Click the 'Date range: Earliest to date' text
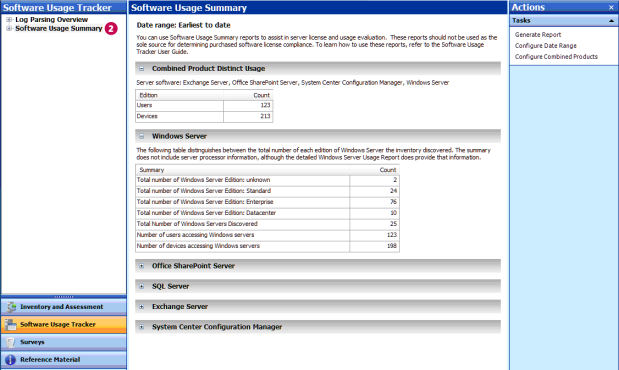Image resolution: width=619 pixels, height=370 pixels. [184, 25]
